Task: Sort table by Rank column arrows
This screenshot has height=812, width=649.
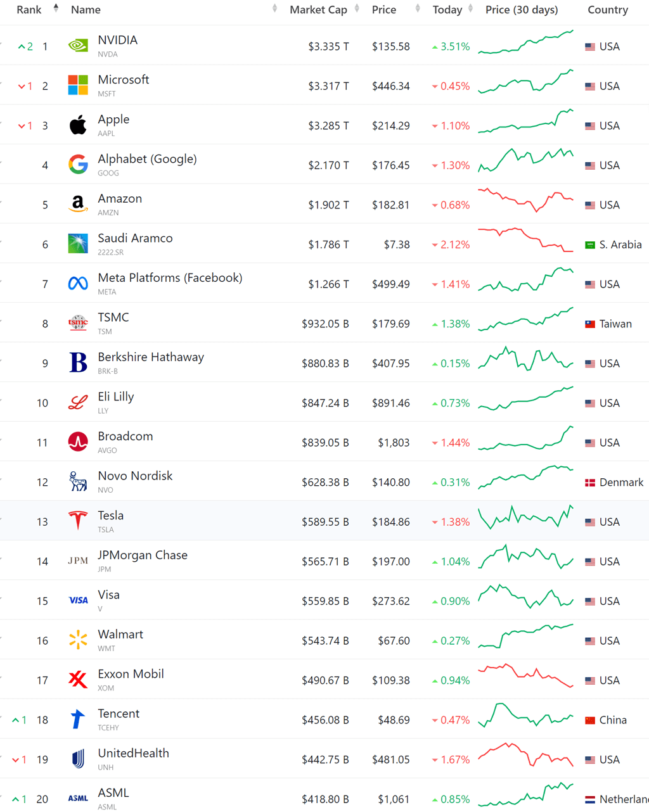Action: [x=56, y=9]
